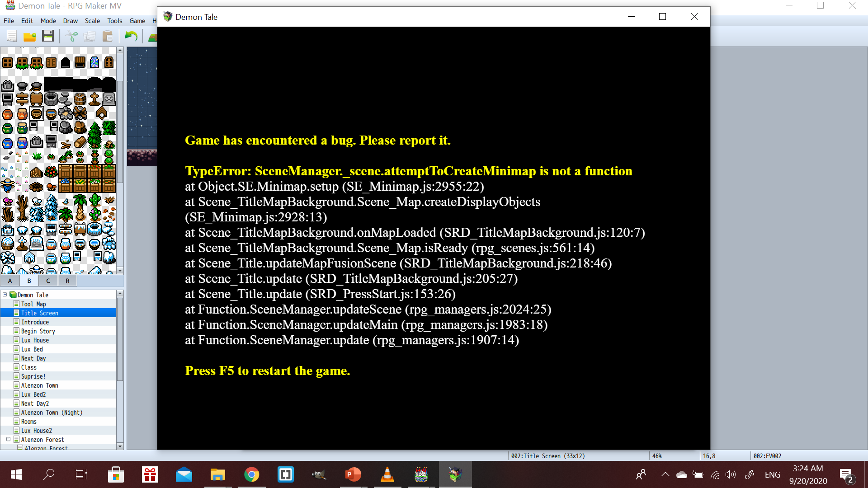Pick the green pine tree tile
868x488 pixels.
pyautogui.click(x=94, y=135)
